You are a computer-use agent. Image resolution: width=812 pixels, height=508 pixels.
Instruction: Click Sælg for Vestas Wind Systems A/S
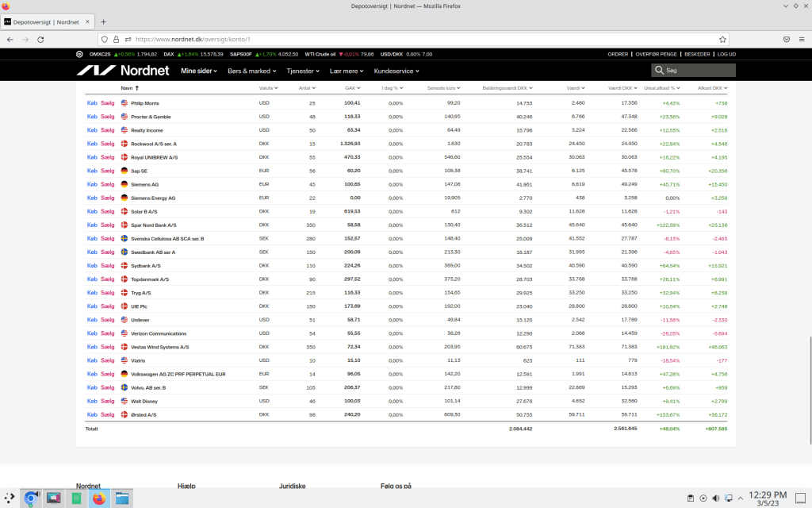pyautogui.click(x=108, y=347)
